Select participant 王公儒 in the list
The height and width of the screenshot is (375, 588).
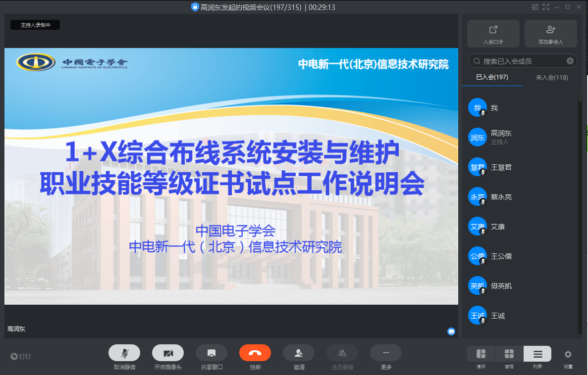point(521,256)
